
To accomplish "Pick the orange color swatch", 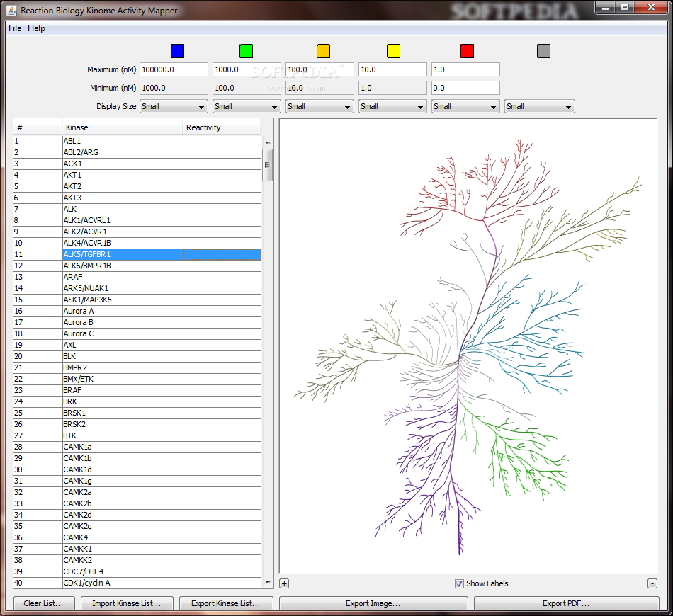I will (323, 50).
